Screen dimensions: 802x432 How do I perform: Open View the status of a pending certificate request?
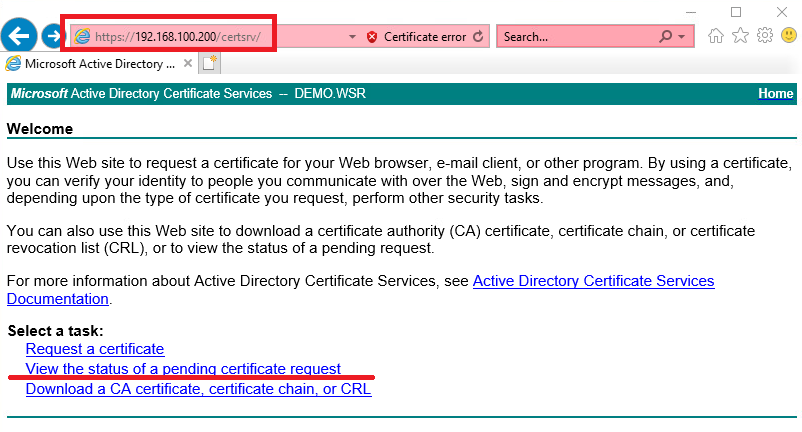[183, 369]
